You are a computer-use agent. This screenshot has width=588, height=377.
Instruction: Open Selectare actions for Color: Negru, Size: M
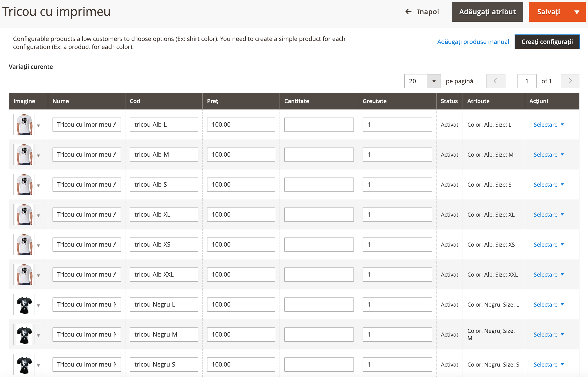tap(549, 334)
